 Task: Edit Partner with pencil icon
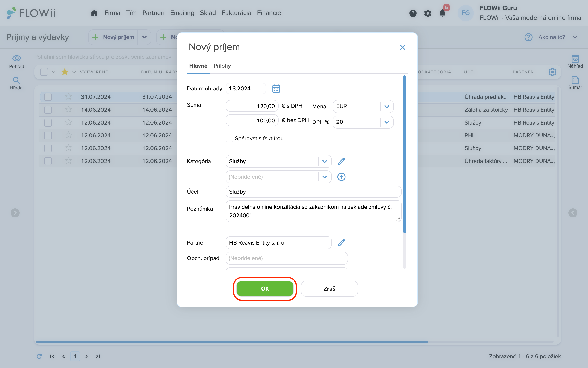tap(341, 243)
